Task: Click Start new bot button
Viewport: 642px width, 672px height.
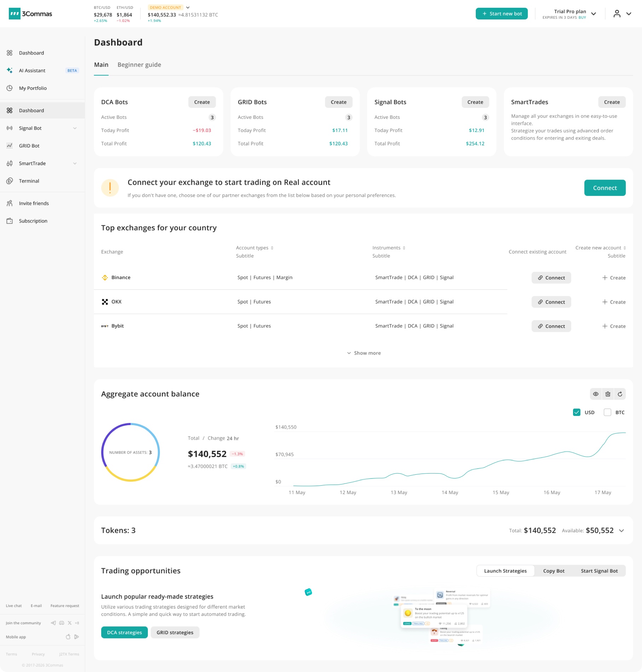Action: (x=502, y=14)
